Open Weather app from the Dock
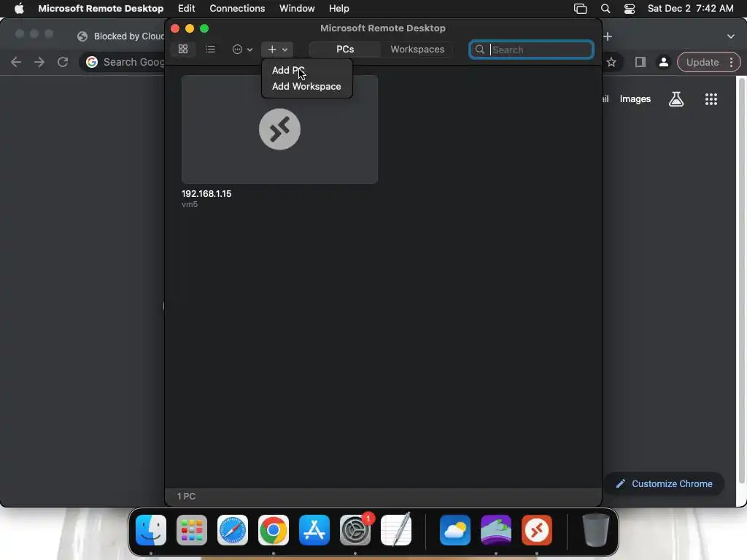 tap(455, 530)
